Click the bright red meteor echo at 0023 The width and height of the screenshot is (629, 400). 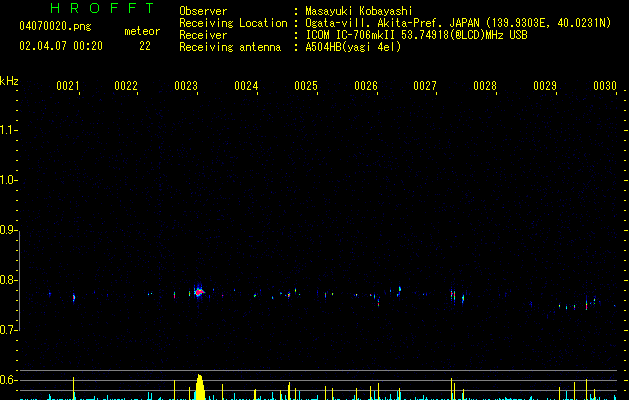tap(199, 292)
